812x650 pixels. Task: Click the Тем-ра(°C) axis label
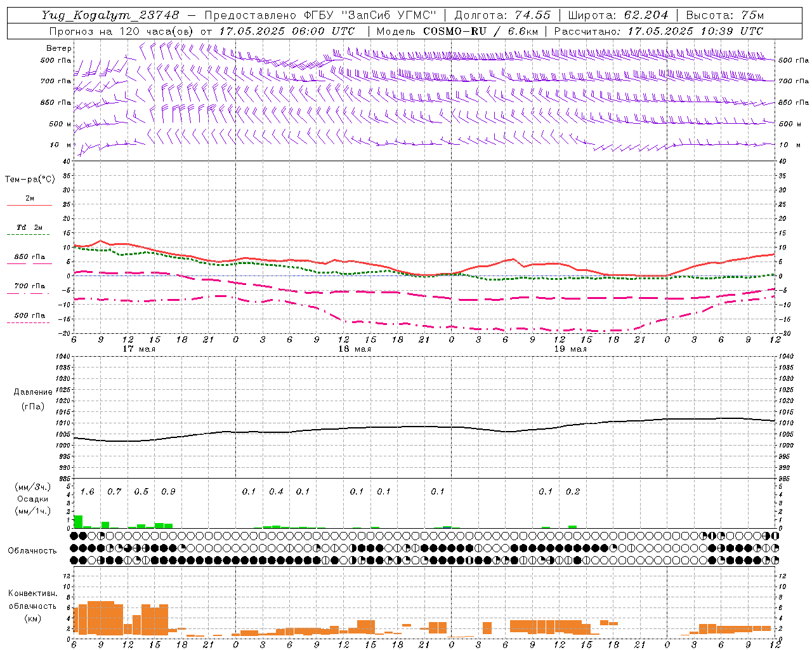30,180
